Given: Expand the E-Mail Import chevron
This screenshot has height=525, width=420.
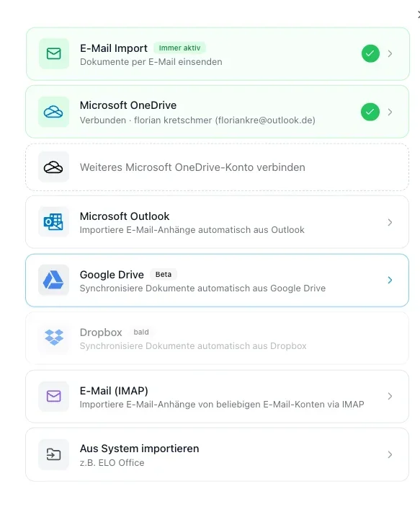Looking at the screenshot, I should click(390, 53).
